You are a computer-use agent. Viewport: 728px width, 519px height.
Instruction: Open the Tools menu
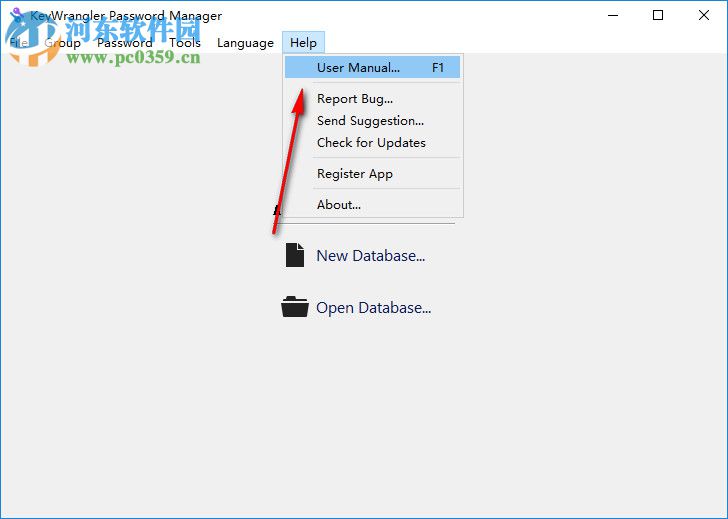point(185,43)
